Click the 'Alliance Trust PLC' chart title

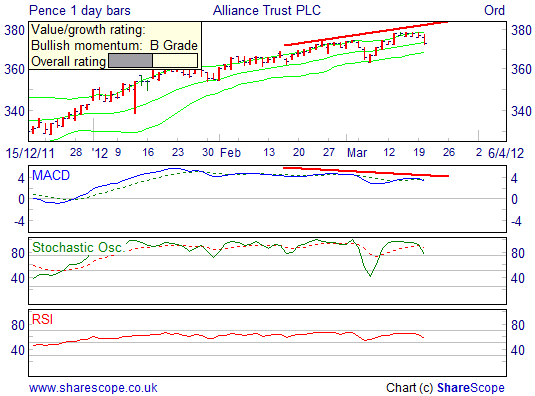point(267,10)
